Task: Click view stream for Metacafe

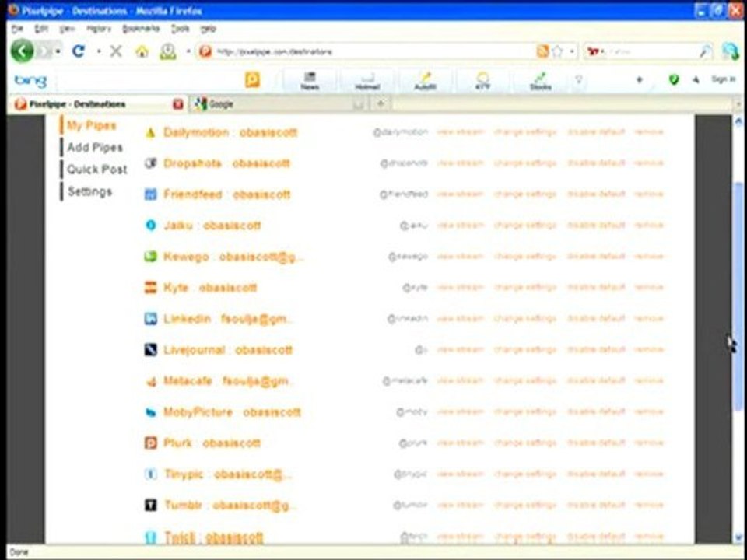Action: click(460, 381)
